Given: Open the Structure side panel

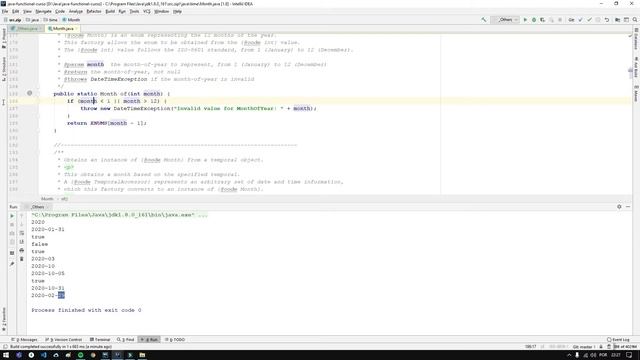Looking at the screenshot, I should pos(4,69).
